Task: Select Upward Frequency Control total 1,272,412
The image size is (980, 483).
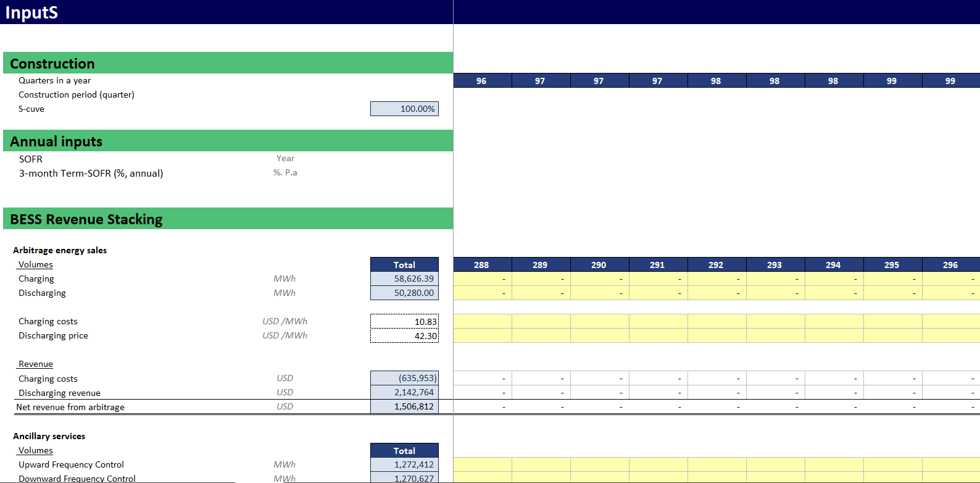Action: coord(404,464)
